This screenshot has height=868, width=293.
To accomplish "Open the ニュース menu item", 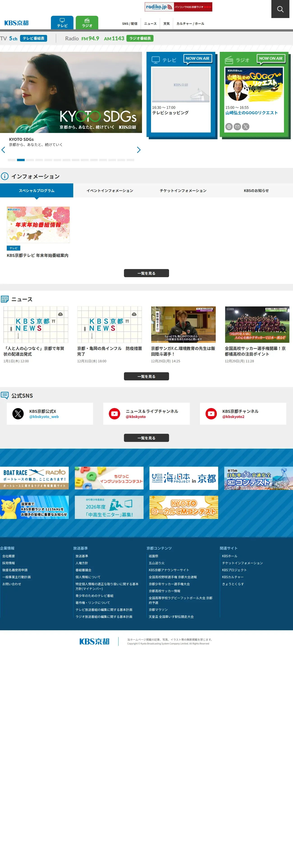I will 150,24.
